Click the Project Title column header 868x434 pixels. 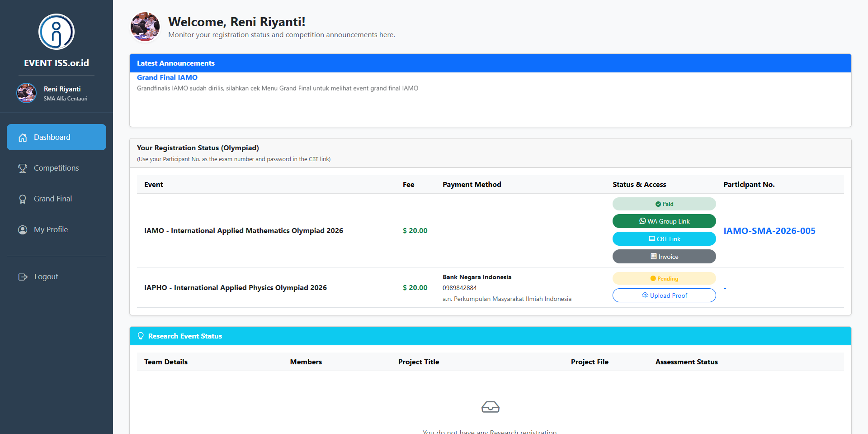click(419, 362)
